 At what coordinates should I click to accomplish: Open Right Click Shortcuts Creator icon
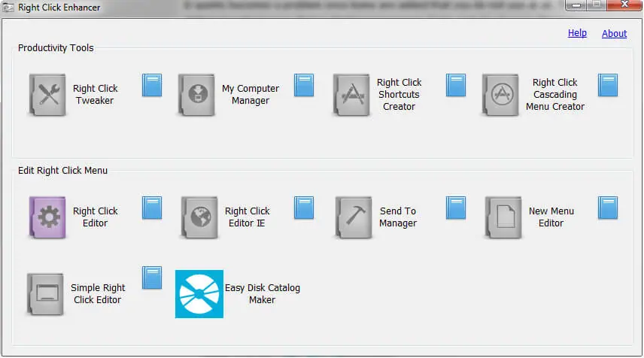pyautogui.click(x=351, y=95)
